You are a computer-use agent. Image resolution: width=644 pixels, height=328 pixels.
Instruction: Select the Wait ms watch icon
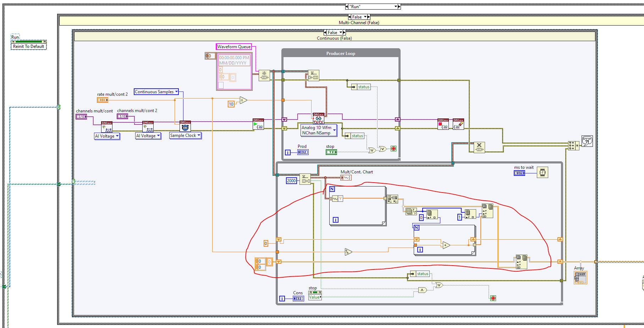(x=542, y=172)
